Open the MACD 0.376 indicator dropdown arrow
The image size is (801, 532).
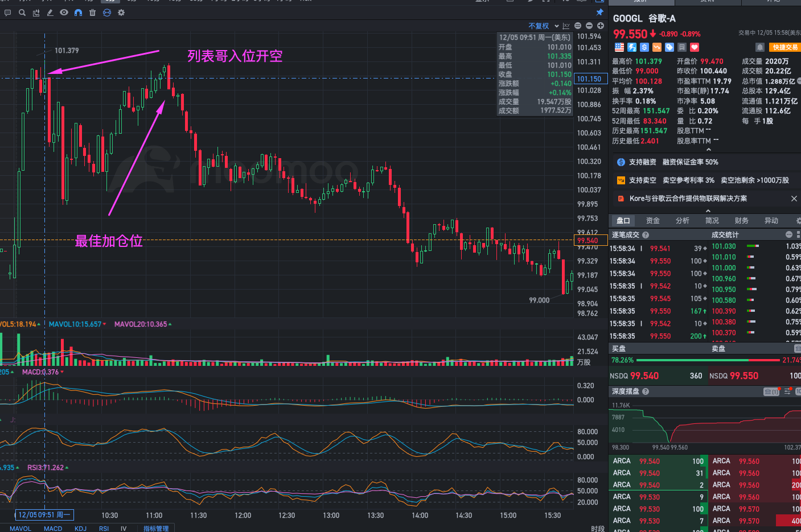[x=62, y=372]
